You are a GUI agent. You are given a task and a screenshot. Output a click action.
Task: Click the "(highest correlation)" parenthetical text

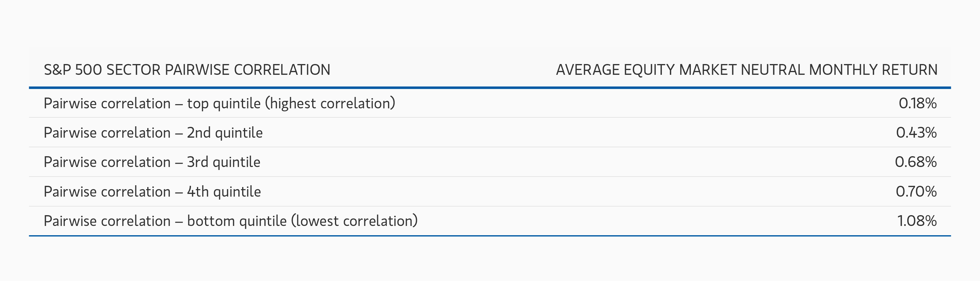330,104
